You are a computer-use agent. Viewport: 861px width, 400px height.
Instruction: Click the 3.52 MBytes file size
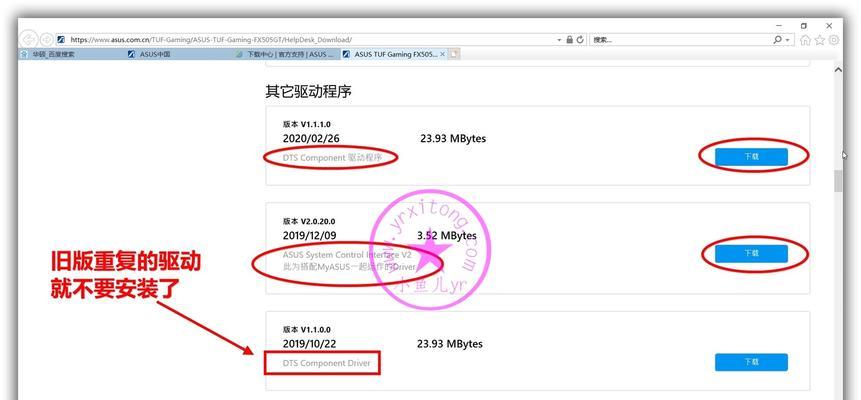pos(446,235)
